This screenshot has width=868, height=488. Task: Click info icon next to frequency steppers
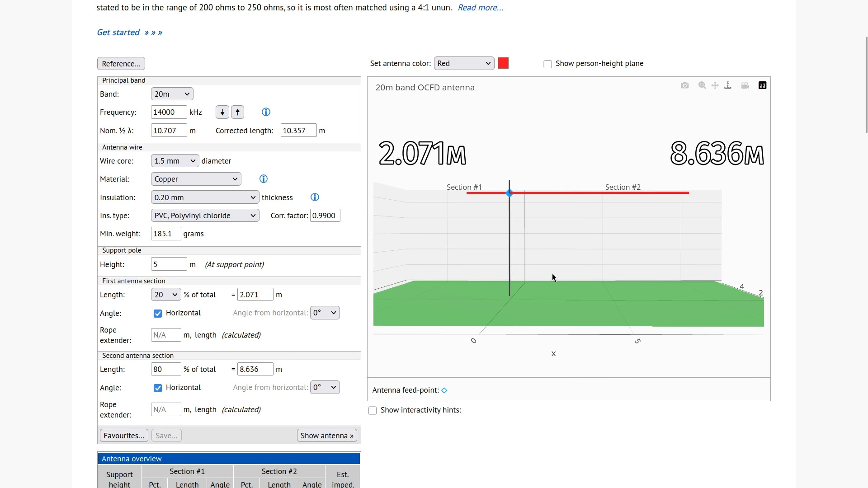(x=266, y=112)
